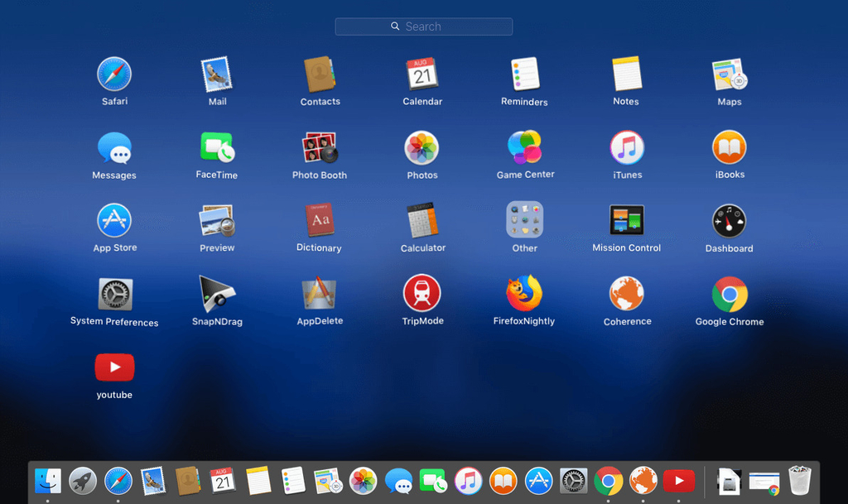This screenshot has height=504, width=848.
Task: Open iTunes in the Launchpad grid
Action: point(627,147)
